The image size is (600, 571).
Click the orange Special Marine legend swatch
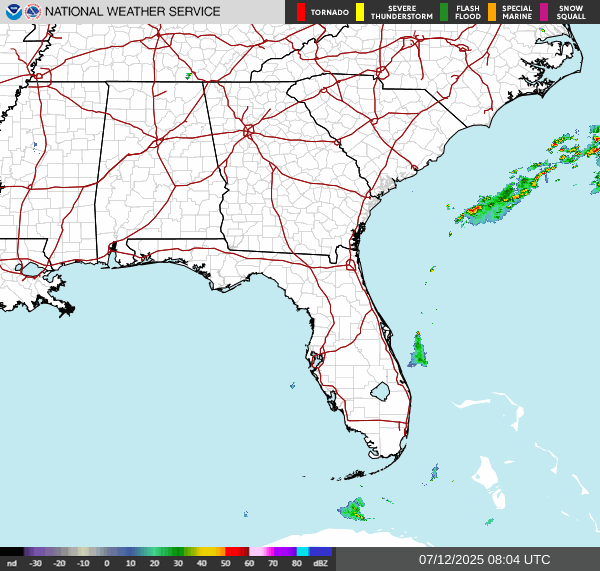coord(492,12)
